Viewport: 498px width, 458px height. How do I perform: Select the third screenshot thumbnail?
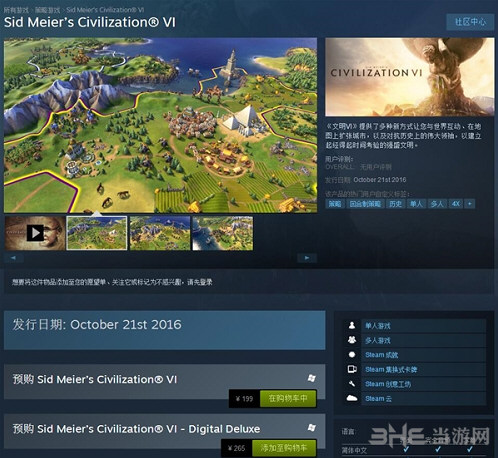pyautogui.click(x=160, y=233)
